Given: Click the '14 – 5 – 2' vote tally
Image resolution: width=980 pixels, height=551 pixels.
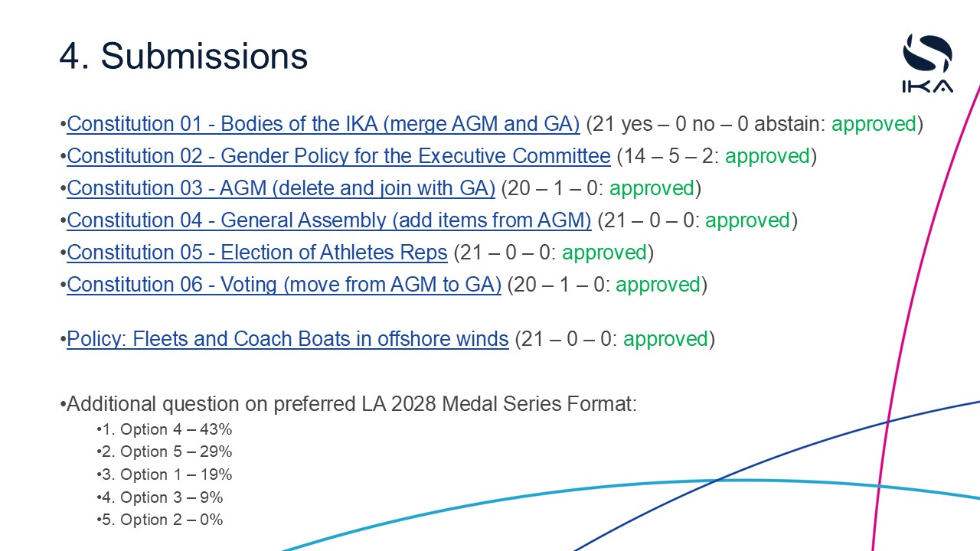Looking at the screenshot, I should tap(666, 156).
